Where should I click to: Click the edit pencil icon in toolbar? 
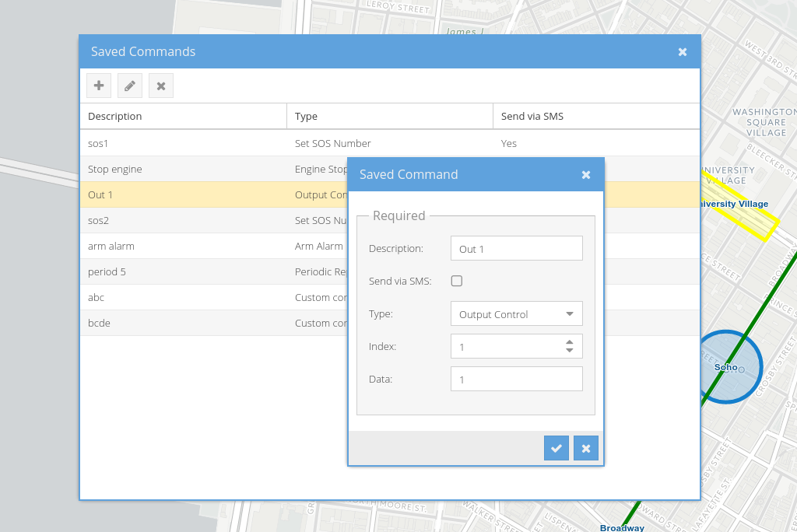pos(130,86)
